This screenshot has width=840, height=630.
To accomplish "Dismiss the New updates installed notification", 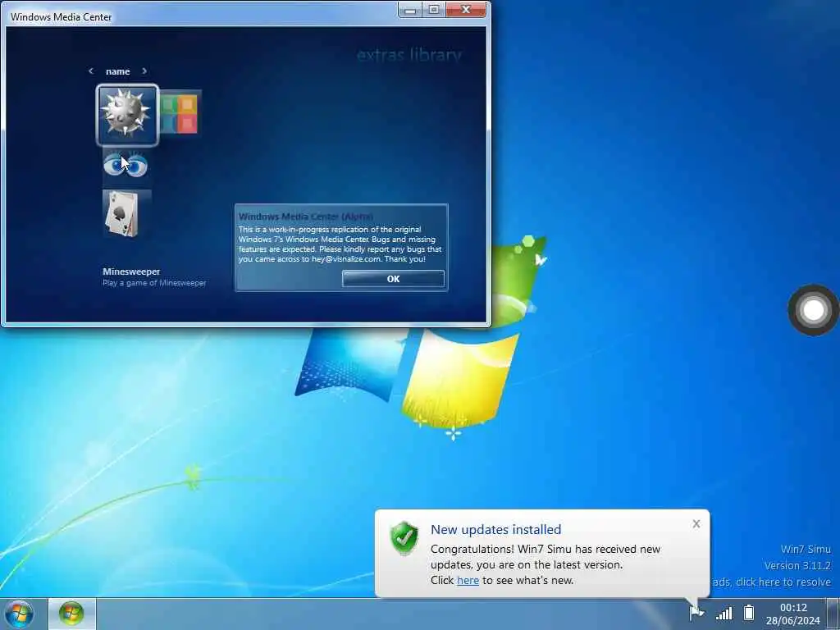I will click(x=696, y=524).
